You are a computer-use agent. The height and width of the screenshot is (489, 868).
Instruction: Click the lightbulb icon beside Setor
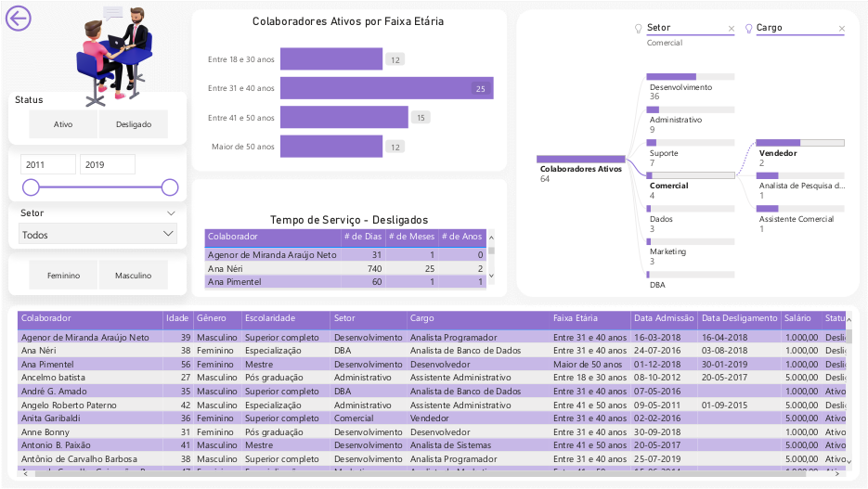coord(638,29)
